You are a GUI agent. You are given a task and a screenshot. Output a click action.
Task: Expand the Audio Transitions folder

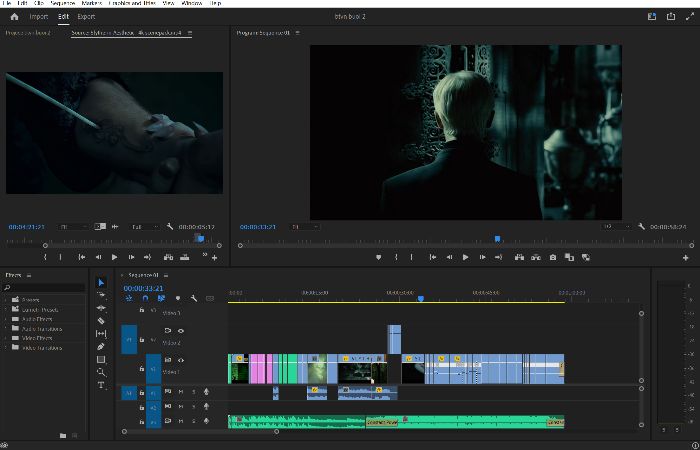pyautogui.click(x=6, y=329)
